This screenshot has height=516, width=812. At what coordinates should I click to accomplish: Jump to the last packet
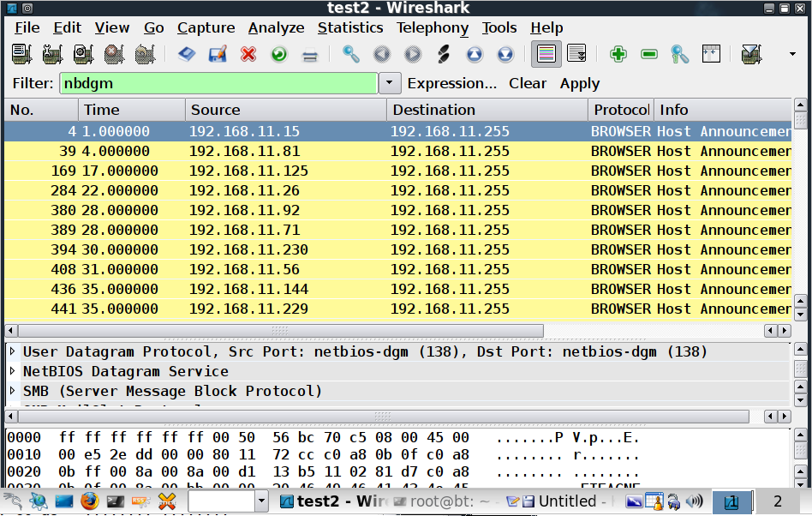coord(505,54)
